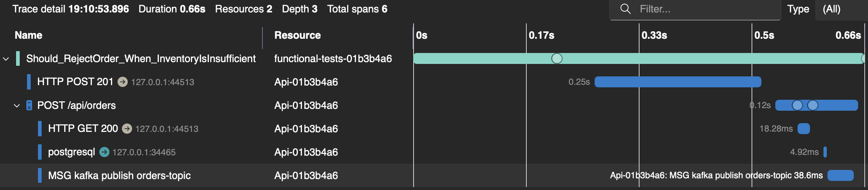Screen dimensions: 868x190
Task: Click the kafka publish span bar in timeline
Action: point(840,175)
